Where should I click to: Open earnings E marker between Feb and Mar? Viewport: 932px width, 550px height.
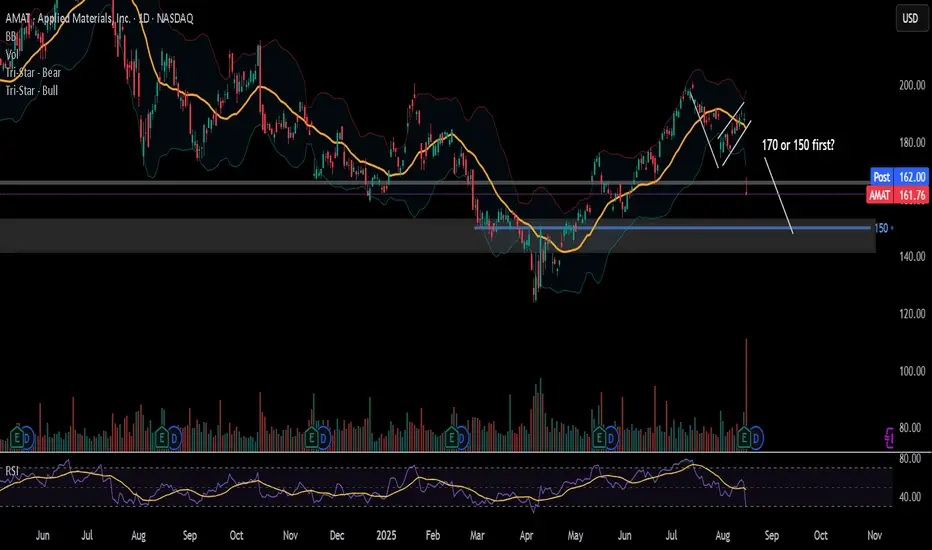tap(452, 439)
